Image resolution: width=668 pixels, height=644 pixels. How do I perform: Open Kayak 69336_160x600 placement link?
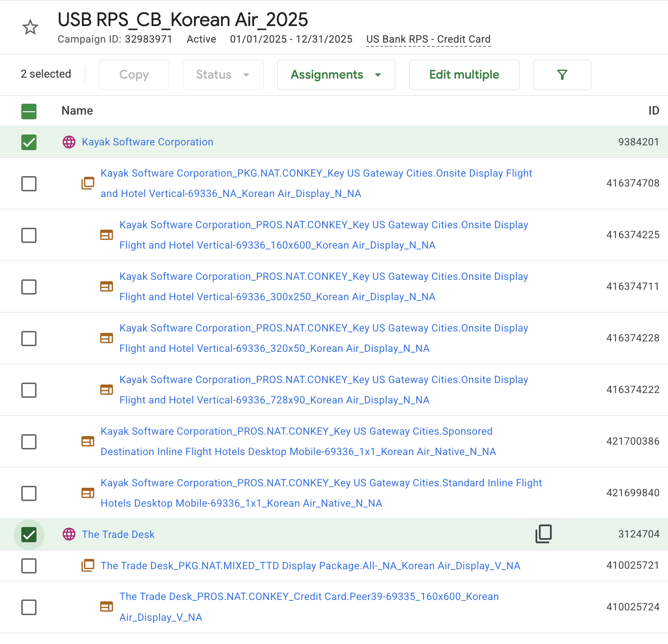pos(324,235)
